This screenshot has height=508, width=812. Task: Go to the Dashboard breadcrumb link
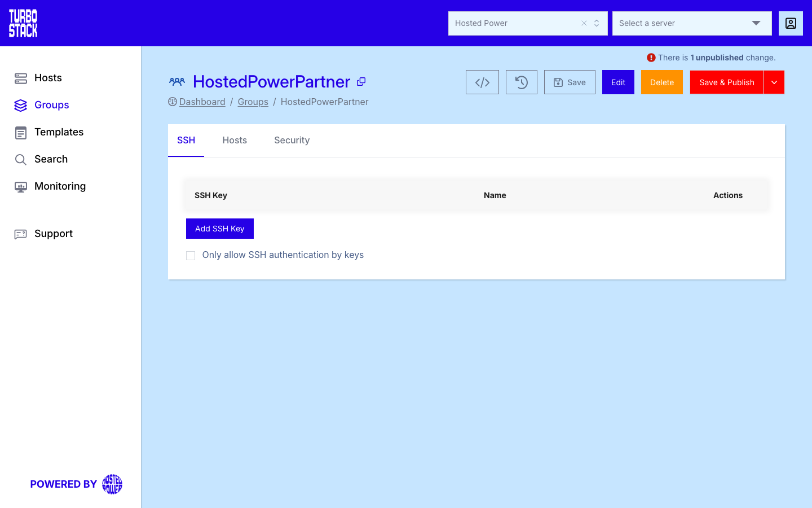click(x=202, y=102)
